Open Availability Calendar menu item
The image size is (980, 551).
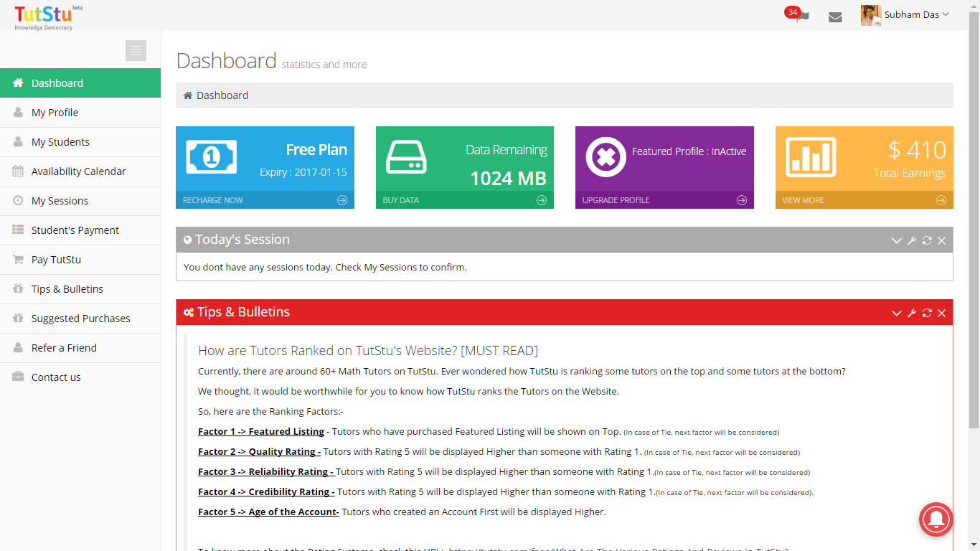pyautogui.click(x=80, y=171)
